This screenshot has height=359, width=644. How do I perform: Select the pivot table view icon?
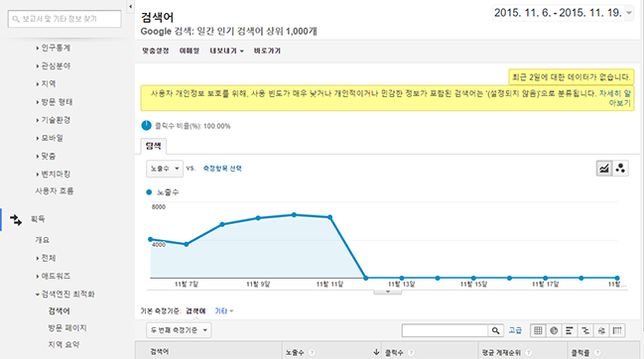617,330
